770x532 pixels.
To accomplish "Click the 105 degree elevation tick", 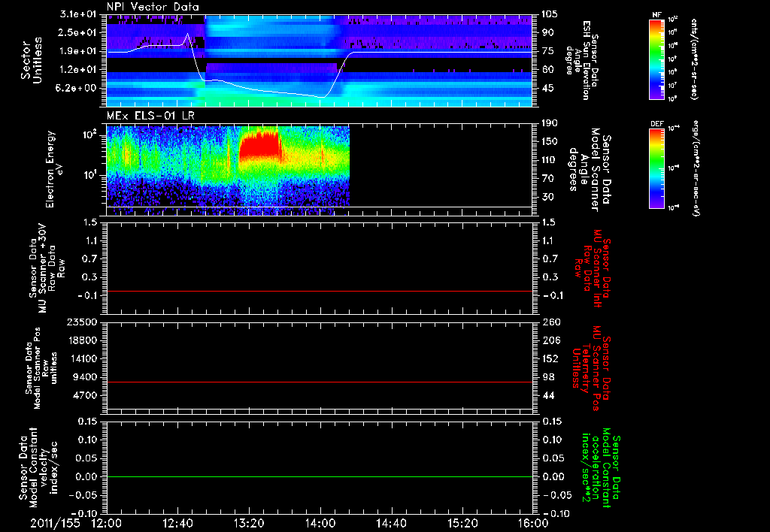I will coord(549,14).
